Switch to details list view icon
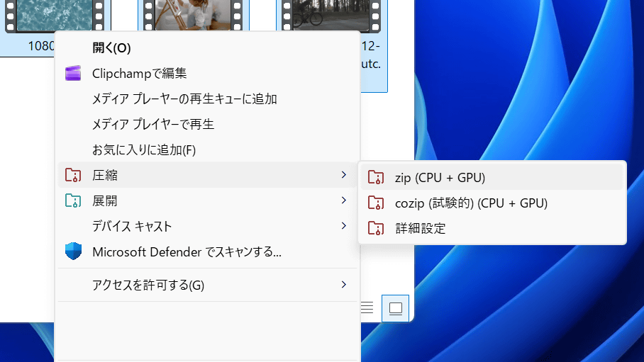Viewport: 644px width, 362px height. pos(367,307)
